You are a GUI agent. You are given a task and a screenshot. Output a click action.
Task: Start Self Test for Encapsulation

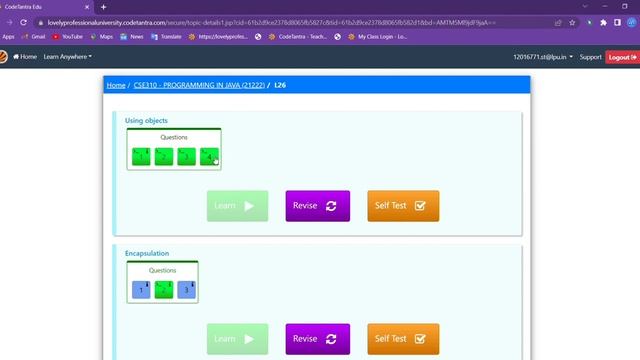point(403,339)
